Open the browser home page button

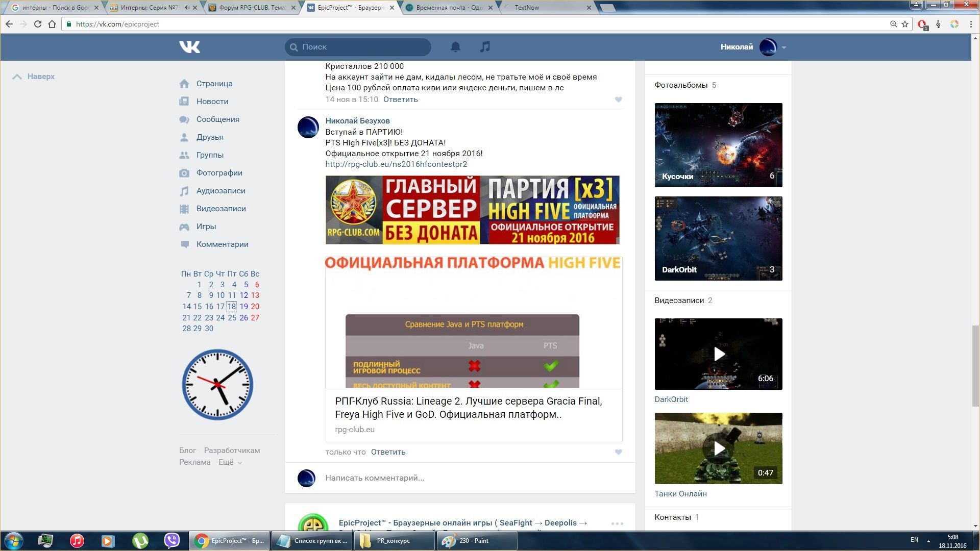pos(52,24)
